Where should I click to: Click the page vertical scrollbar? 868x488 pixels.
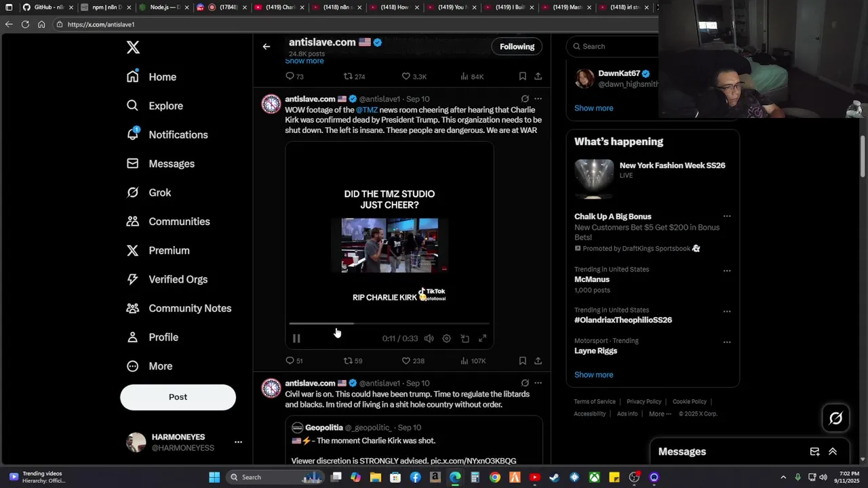863,157
